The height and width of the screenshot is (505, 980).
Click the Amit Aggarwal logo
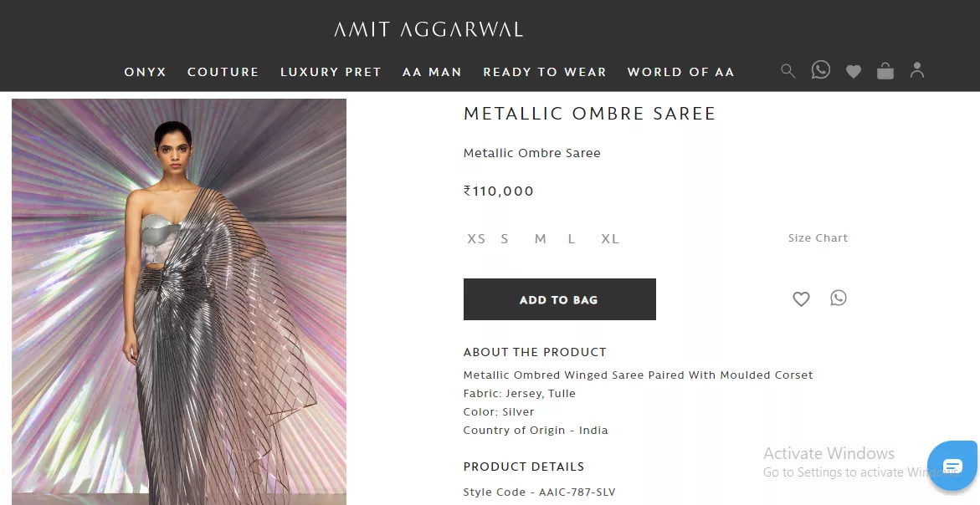[x=428, y=30]
